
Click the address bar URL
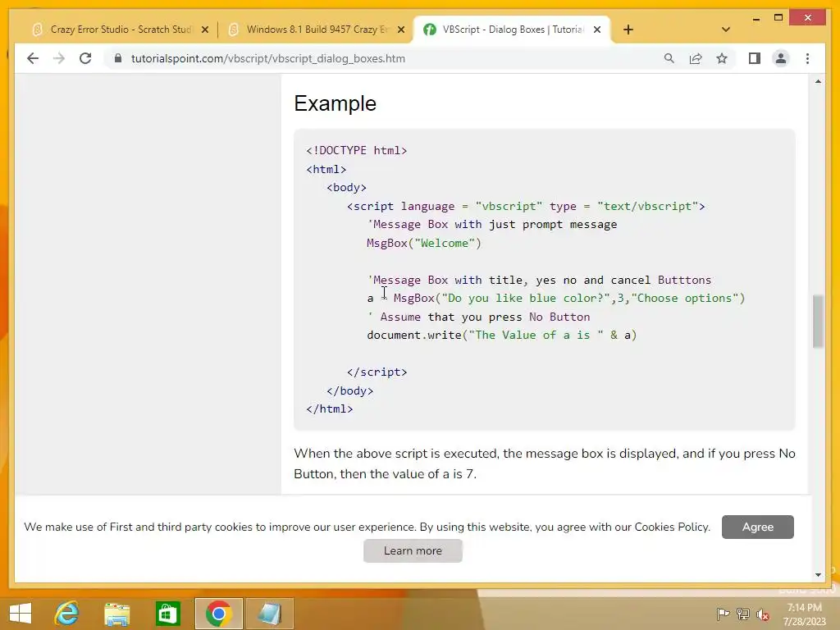tap(268, 58)
